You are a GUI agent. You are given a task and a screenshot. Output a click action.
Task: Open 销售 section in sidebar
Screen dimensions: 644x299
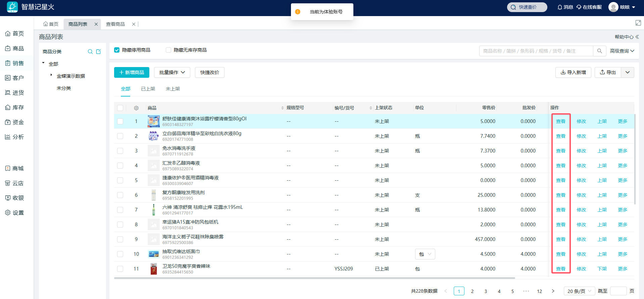[x=14, y=63]
